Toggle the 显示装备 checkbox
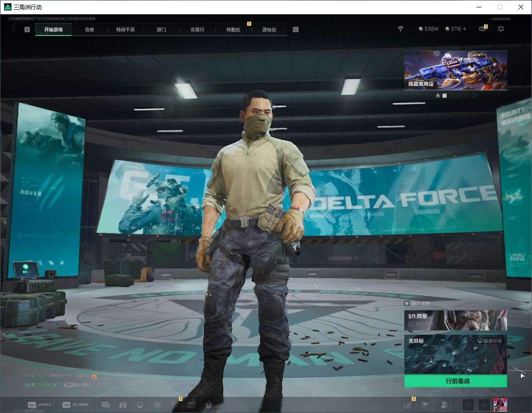The height and width of the screenshot is (413, 532). (407, 303)
